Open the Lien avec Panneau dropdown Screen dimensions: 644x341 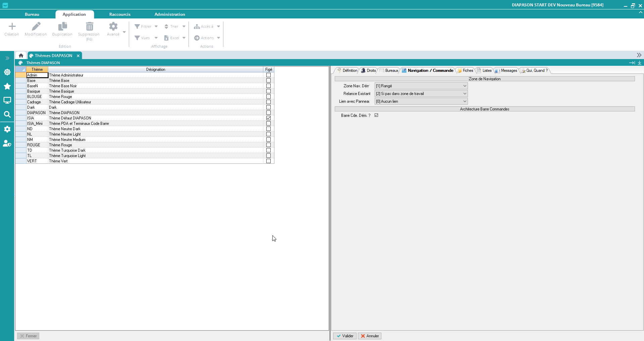pos(465,101)
